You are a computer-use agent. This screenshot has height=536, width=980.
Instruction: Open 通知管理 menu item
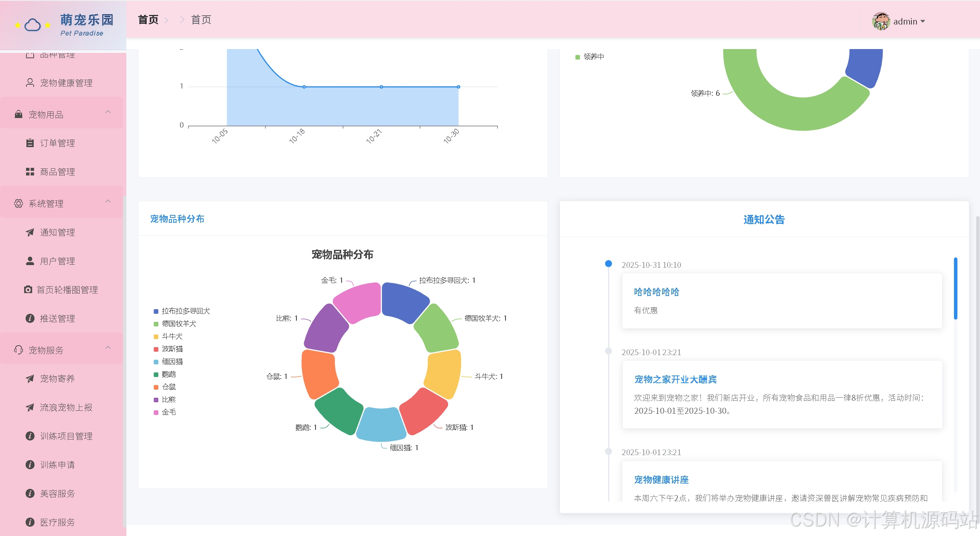61,232
